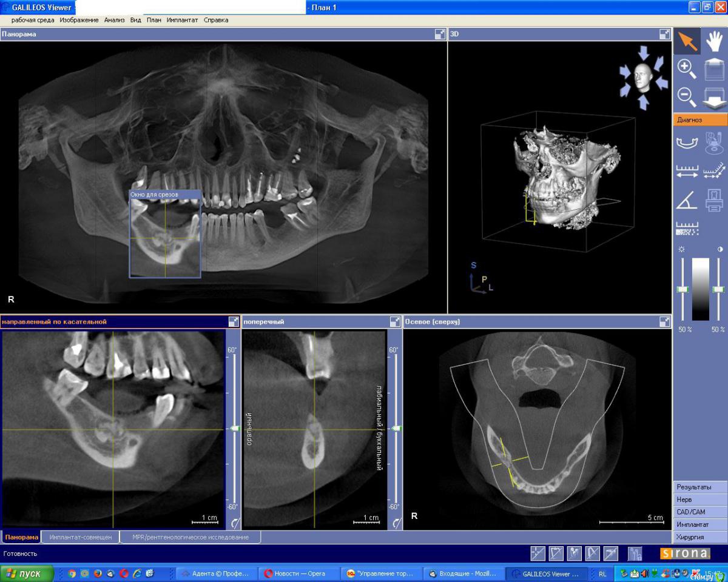
Task: Toggle crosshair visibility in bottom toolbar
Action: (x=538, y=553)
